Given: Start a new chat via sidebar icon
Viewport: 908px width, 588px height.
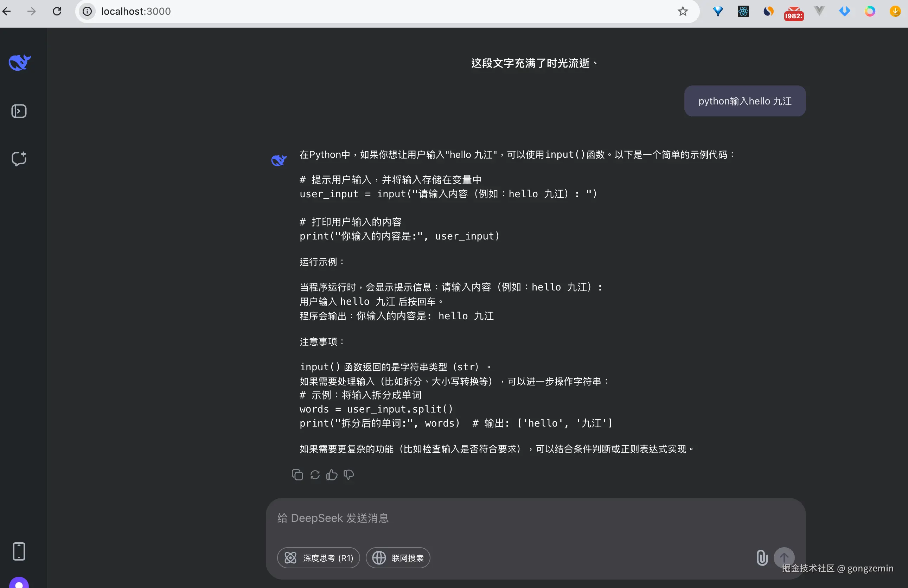Looking at the screenshot, I should pos(19,158).
